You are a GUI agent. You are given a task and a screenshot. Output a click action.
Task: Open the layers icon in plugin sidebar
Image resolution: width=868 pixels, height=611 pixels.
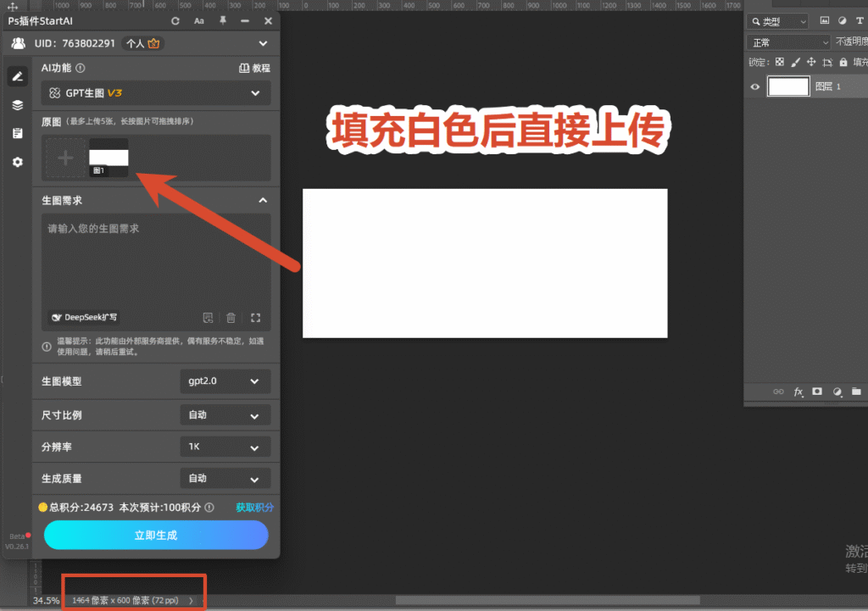[18, 104]
